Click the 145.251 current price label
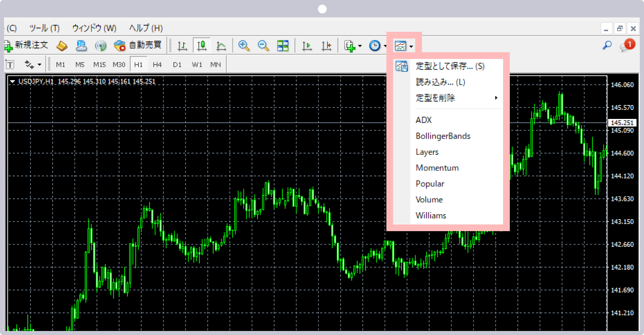The image size is (644, 335). click(622, 123)
